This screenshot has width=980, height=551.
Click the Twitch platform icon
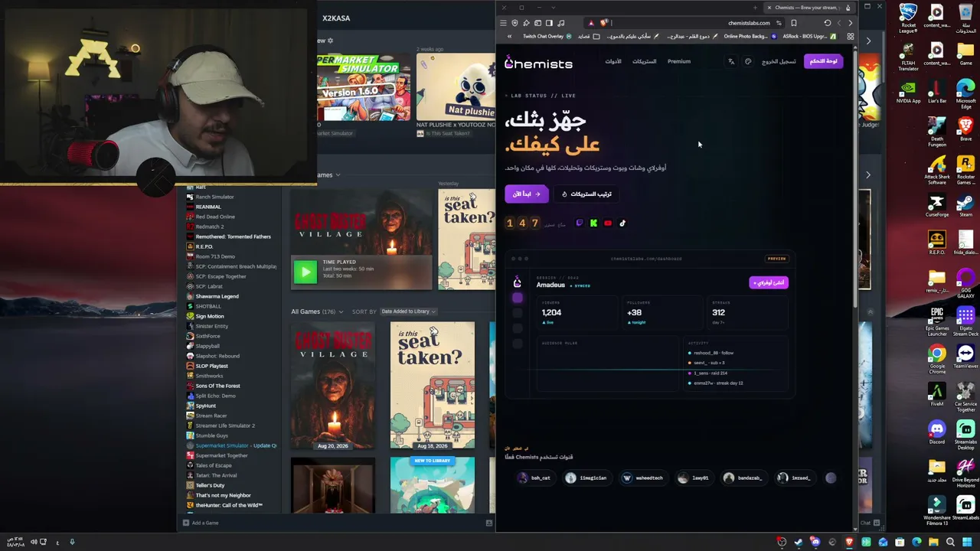tap(579, 223)
